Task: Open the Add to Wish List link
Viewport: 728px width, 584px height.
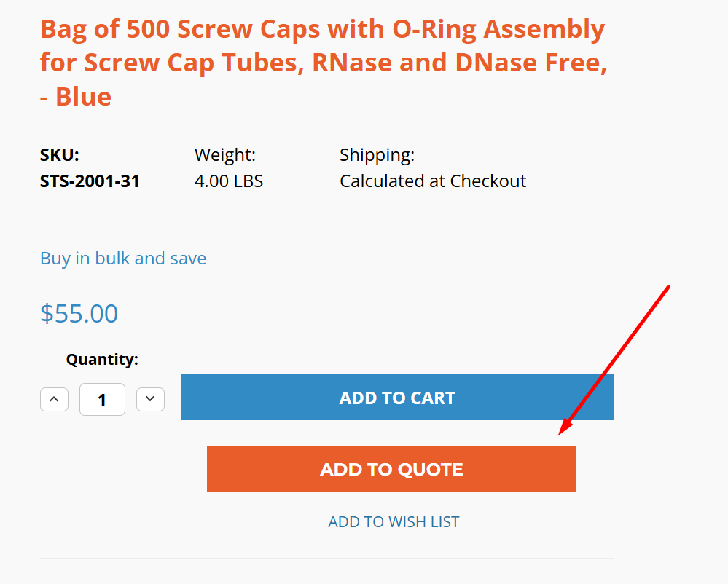Action: tap(394, 522)
